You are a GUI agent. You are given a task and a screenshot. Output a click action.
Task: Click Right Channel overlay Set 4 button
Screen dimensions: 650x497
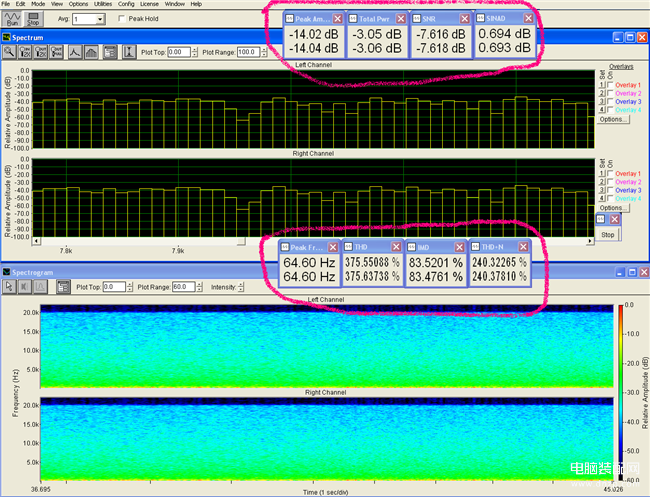(602, 199)
